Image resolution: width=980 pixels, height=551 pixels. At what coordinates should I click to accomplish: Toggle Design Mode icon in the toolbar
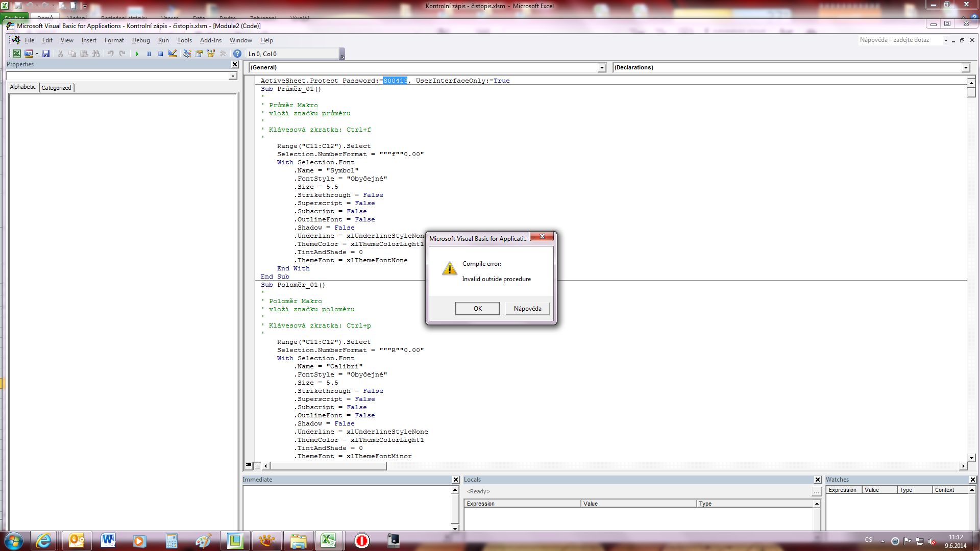pos(173,54)
